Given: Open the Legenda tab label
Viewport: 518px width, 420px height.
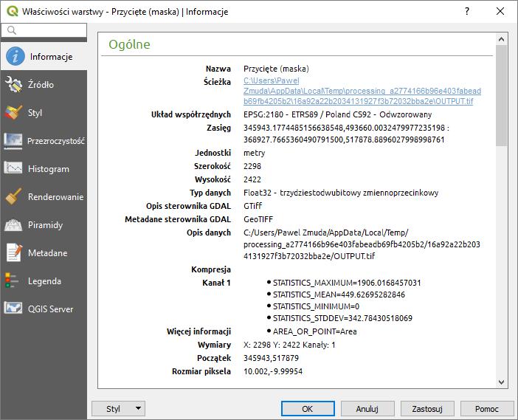Looking at the screenshot, I should pos(44,281).
